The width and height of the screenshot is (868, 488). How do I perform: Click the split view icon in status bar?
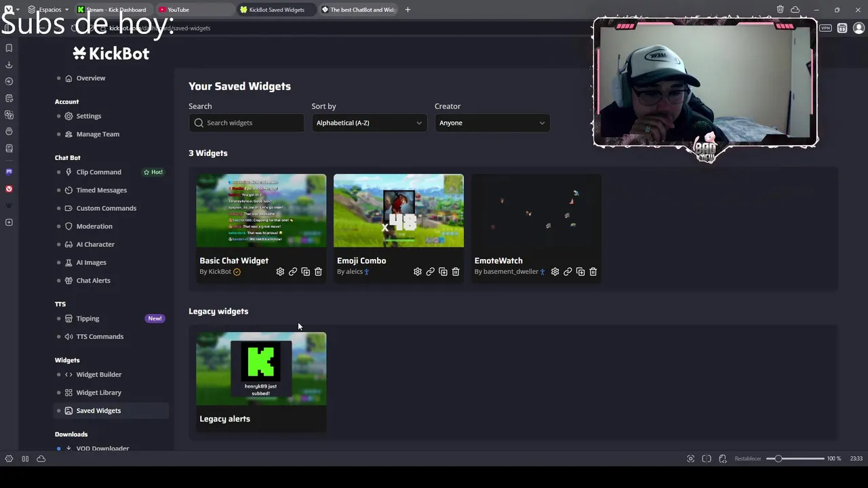707,459
